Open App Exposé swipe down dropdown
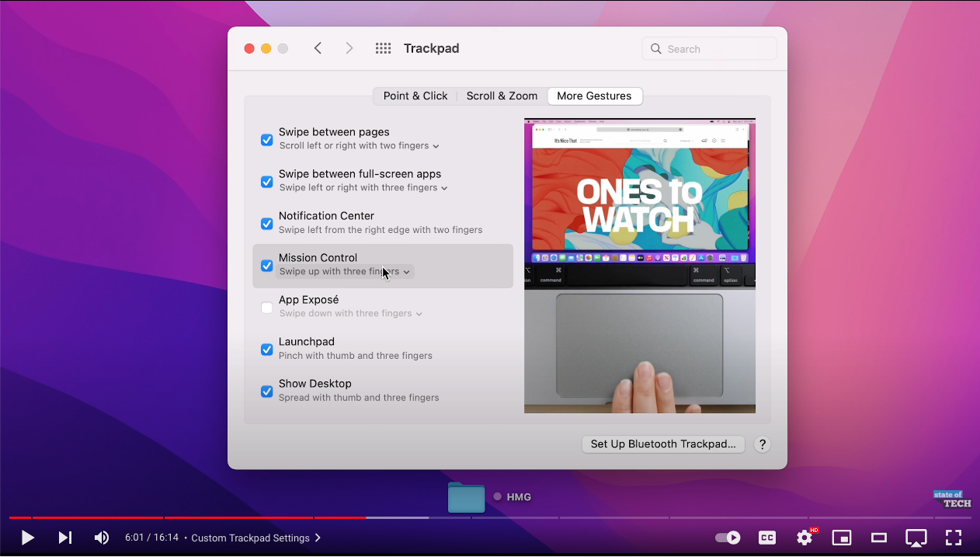The height and width of the screenshot is (557, 980). 350,314
